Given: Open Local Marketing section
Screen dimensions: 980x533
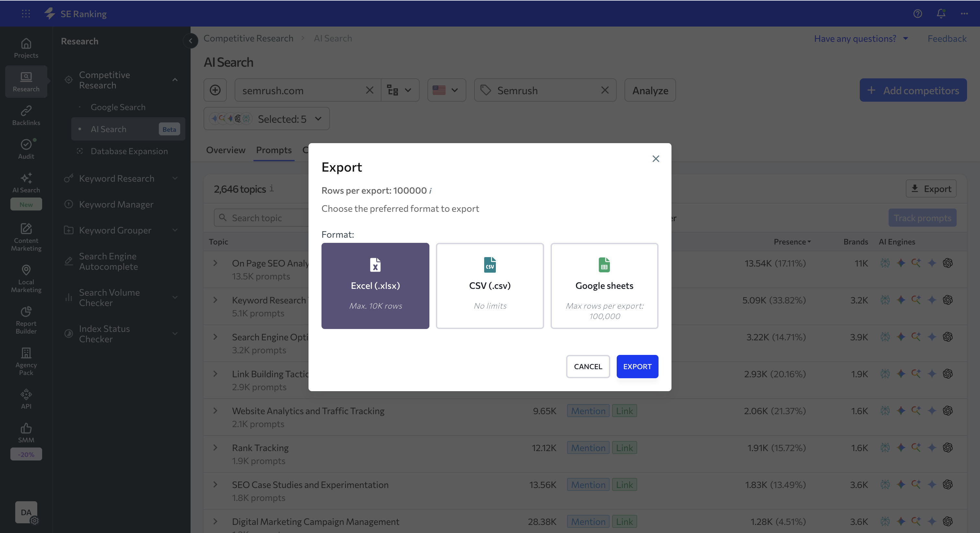Looking at the screenshot, I should 26,279.
